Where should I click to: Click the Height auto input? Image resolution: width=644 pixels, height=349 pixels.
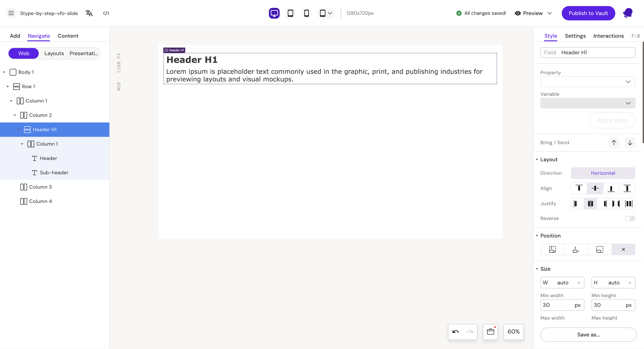click(x=613, y=283)
